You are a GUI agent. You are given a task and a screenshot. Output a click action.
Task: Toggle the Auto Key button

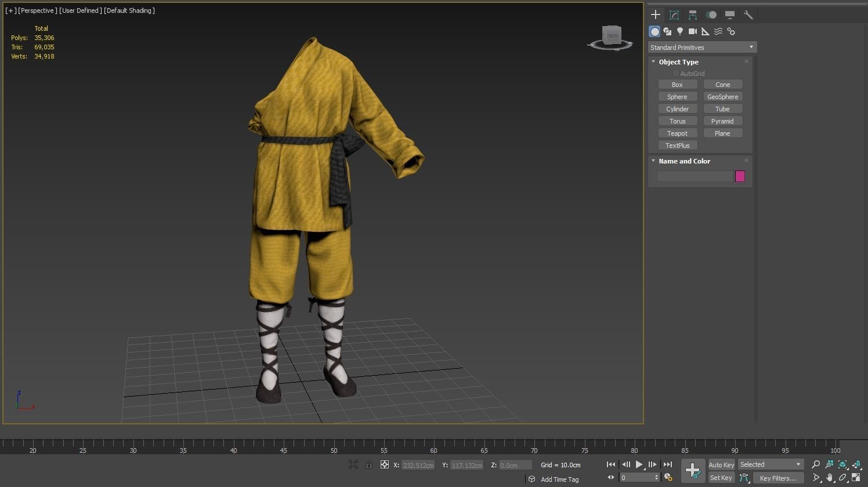[x=721, y=464]
